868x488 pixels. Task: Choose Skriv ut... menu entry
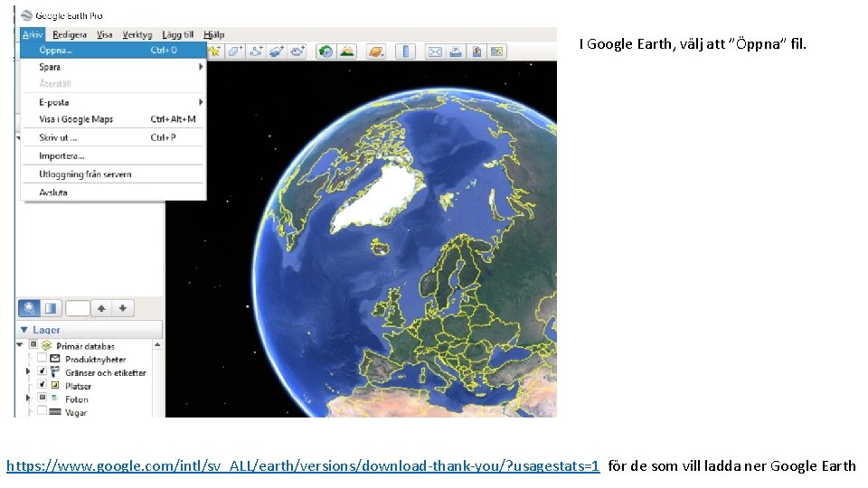pos(113,137)
